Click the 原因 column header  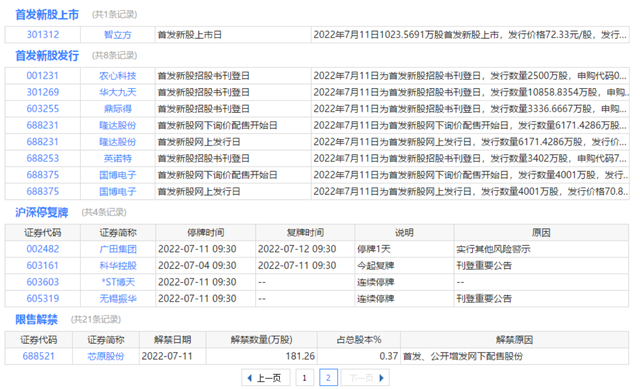click(x=541, y=233)
